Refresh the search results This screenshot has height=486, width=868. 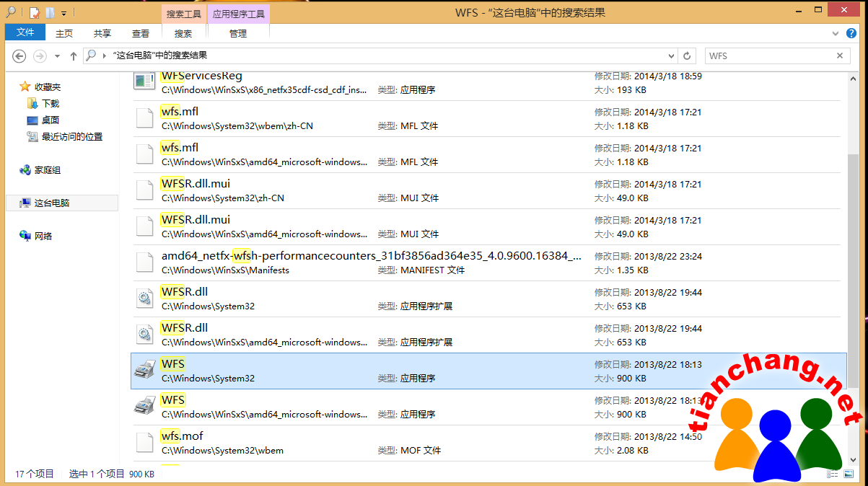point(687,56)
